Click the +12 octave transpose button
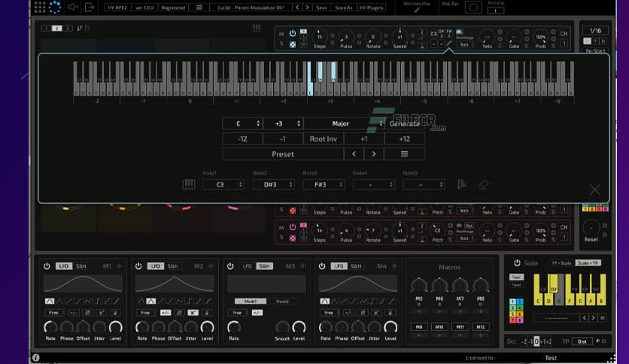629x364 pixels. coord(405,138)
